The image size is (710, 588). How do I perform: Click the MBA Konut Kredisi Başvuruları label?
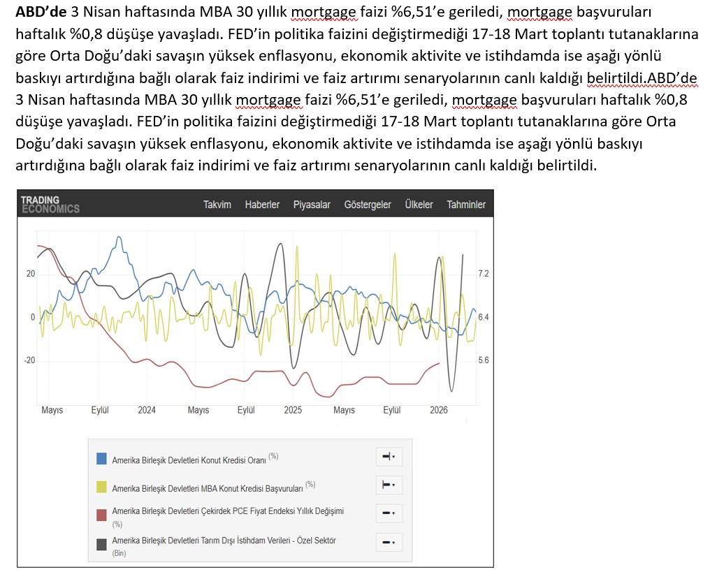click(x=207, y=487)
